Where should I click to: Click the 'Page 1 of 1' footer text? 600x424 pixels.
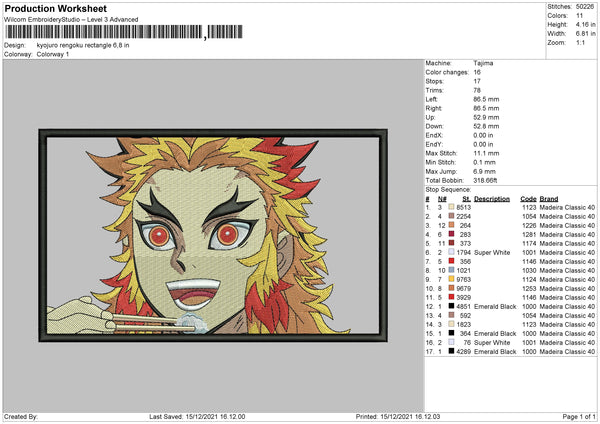click(579, 417)
